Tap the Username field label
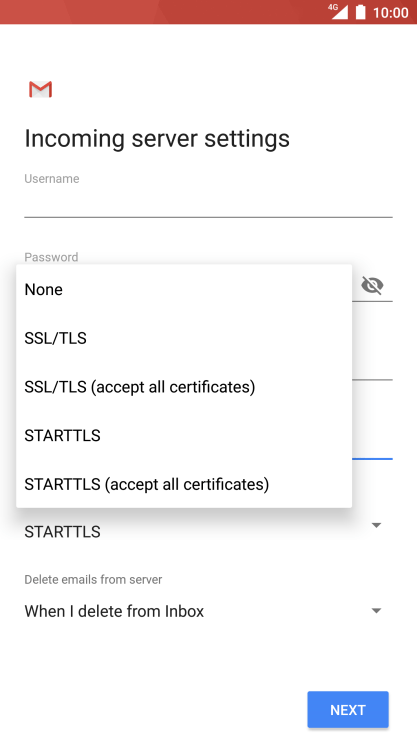Viewport: 417px width, 742px height. (x=52, y=179)
